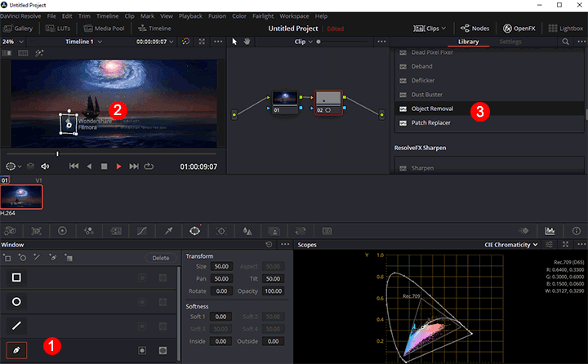Select the circle window shape
The height and width of the screenshot is (364, 588).
point(16,301)
